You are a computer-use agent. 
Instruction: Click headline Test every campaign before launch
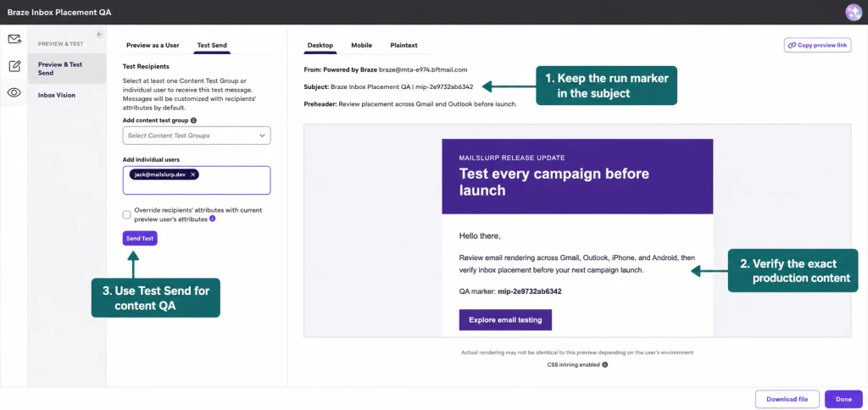tap(554, 182)
